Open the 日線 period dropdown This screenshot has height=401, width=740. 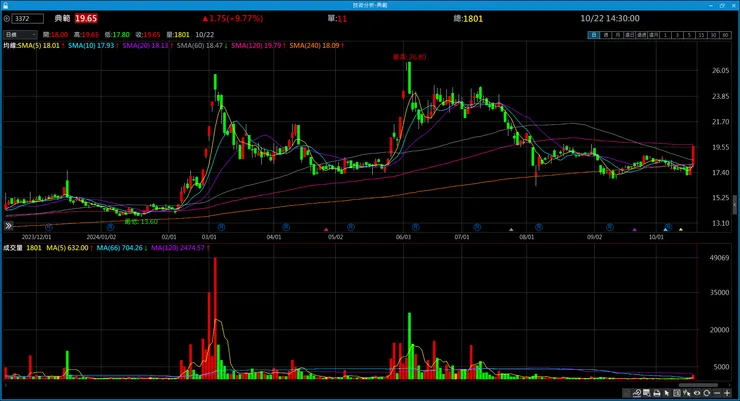(20, 34)
